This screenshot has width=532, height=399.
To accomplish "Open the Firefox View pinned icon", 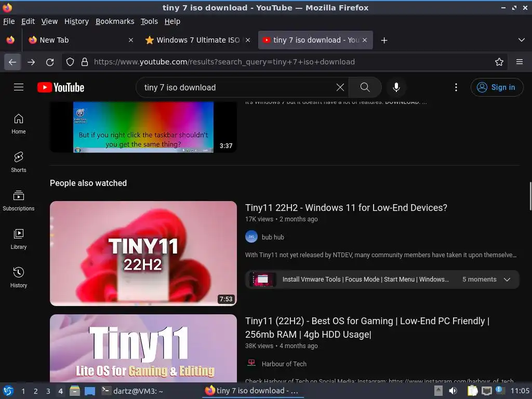I will tap(10, 40).
